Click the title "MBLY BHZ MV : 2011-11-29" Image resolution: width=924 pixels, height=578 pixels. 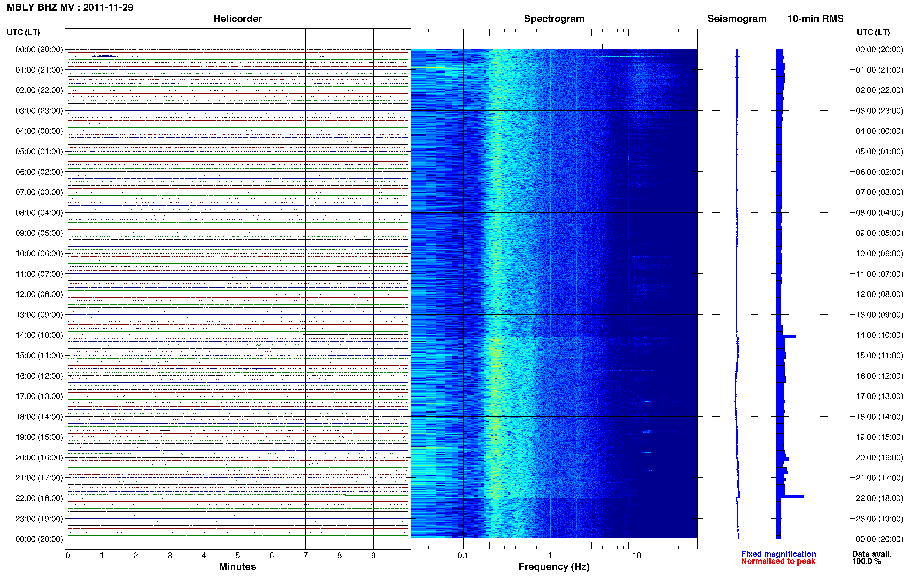click(x=70, y=7)
